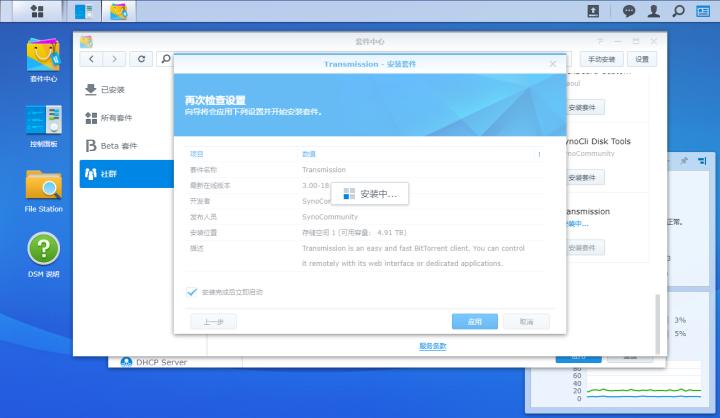Switch to Control Panel taskbar icon
This screenshot has width=720, height=418.
(x=84, y=11)
